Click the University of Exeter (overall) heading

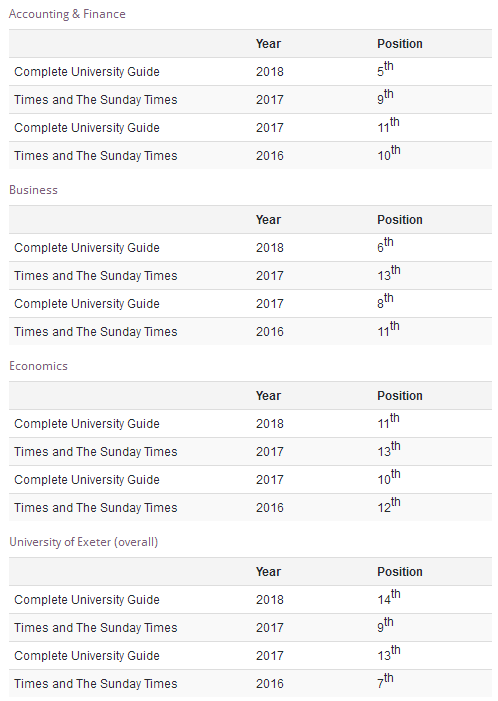84,542
